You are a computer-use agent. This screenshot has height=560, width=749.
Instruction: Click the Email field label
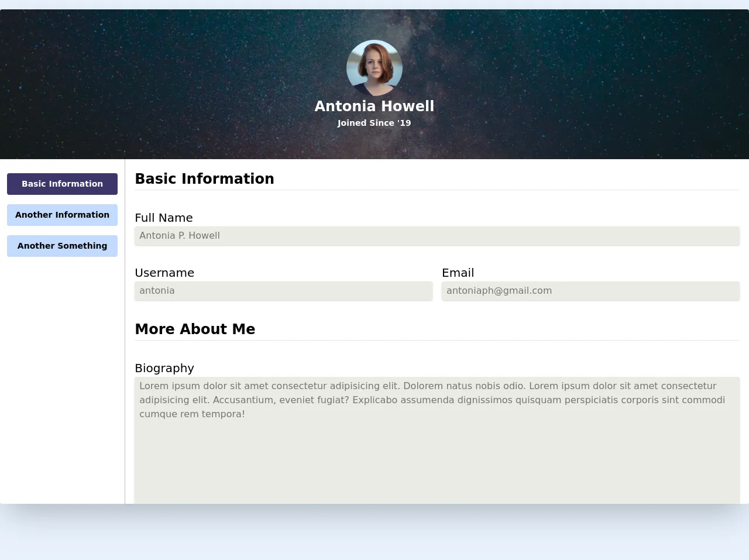tap(458, 273)
